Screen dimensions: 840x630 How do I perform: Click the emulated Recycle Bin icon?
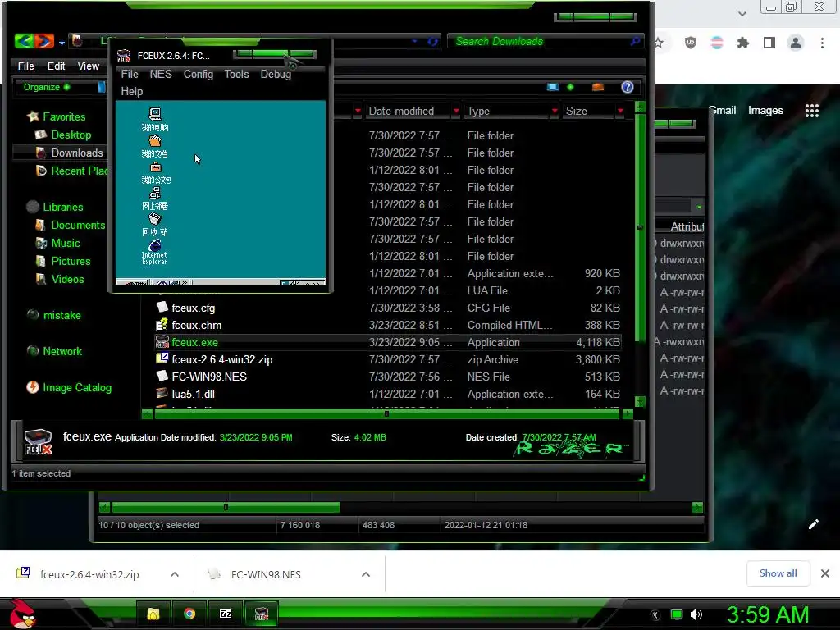[155, 225]
